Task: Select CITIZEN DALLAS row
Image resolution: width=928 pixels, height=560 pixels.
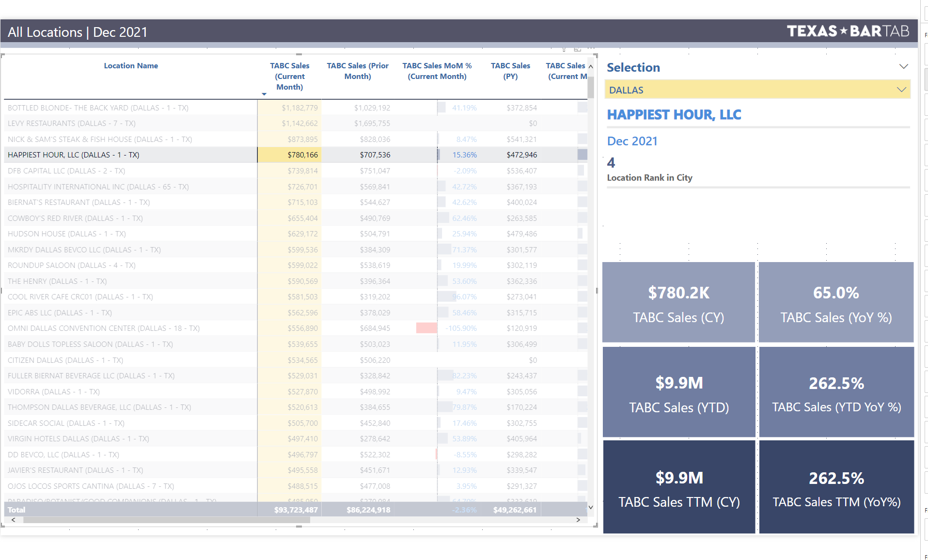Action: (x=296, y=360)
